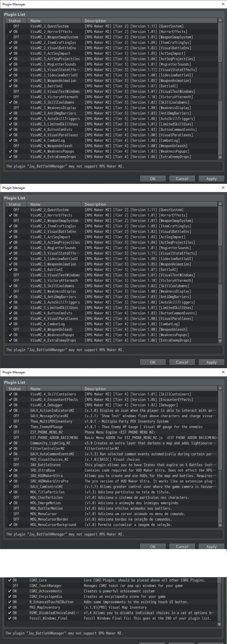Screen dimensions: 227x644
Task: Select the CGMZ_Encyclopedia plugin name
Action: click(46, 596)
